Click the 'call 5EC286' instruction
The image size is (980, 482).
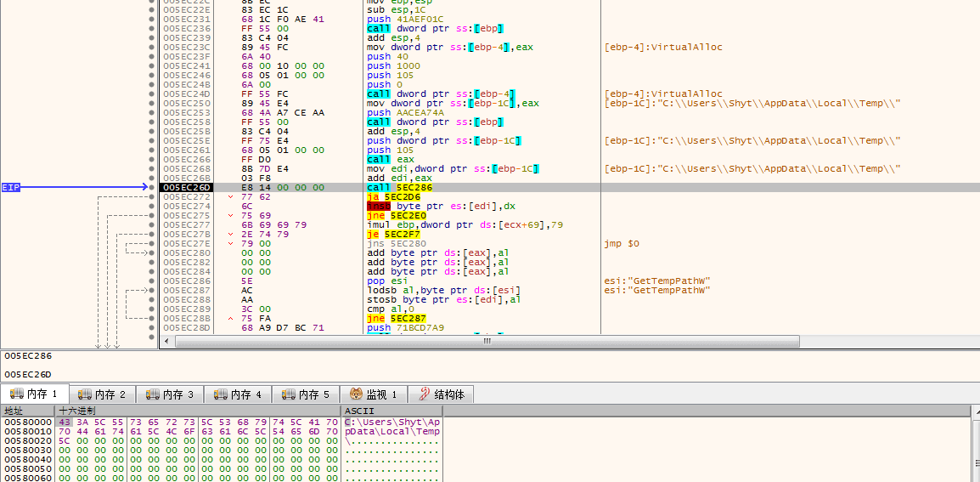pos(398,187)
